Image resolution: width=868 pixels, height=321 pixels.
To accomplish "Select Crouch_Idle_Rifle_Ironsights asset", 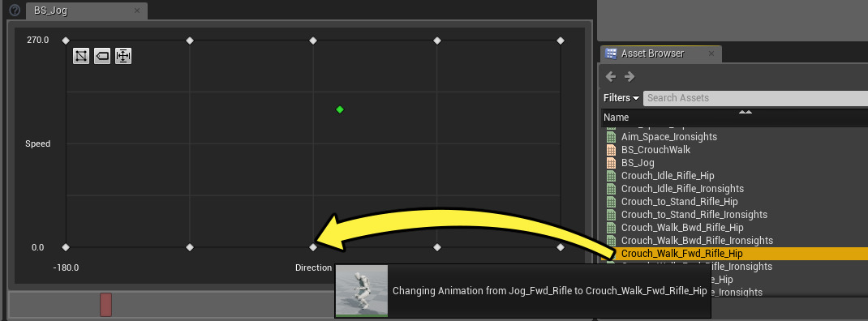I will (682, 189).
